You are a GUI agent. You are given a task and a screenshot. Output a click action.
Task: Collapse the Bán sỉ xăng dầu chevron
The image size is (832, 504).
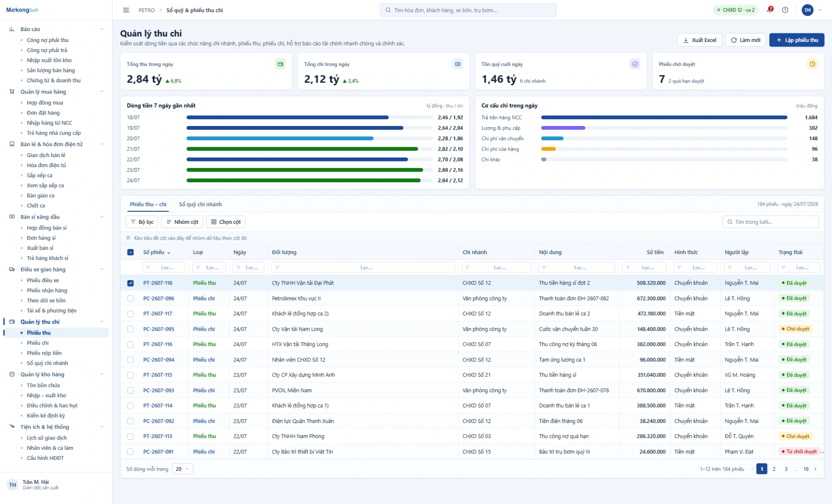pyautogui.click(x=102, y=217)
